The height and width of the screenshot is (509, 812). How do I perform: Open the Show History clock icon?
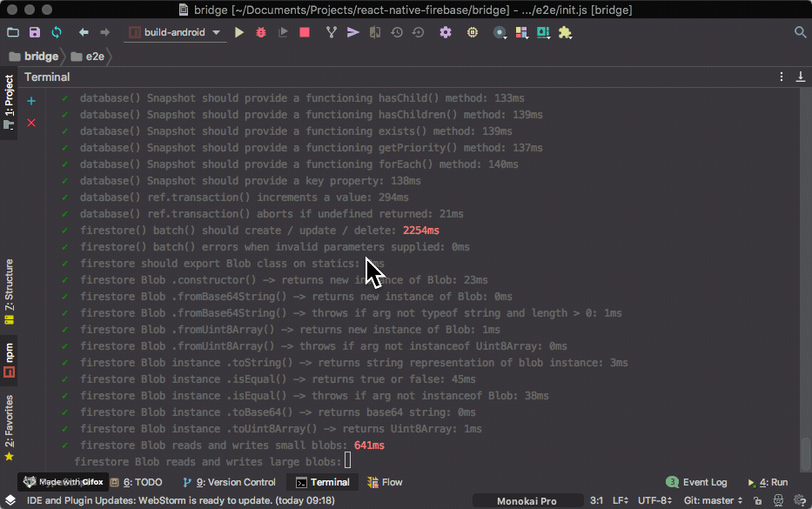397,32
